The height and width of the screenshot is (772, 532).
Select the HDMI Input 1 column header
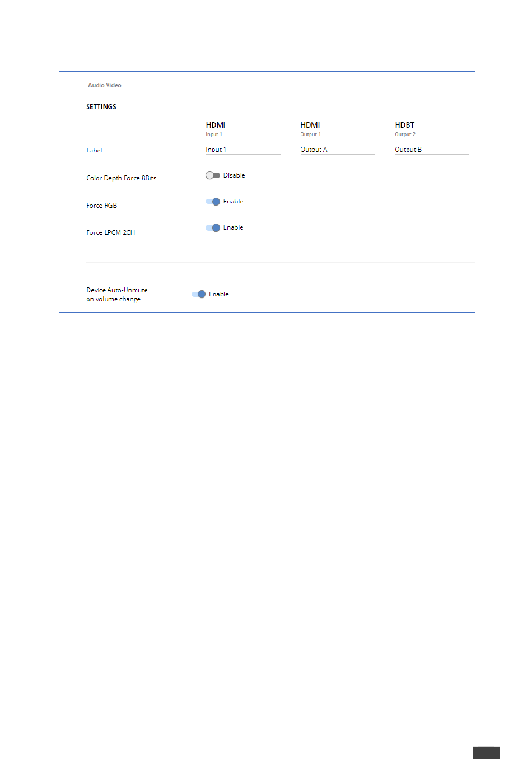coord(216,129)
